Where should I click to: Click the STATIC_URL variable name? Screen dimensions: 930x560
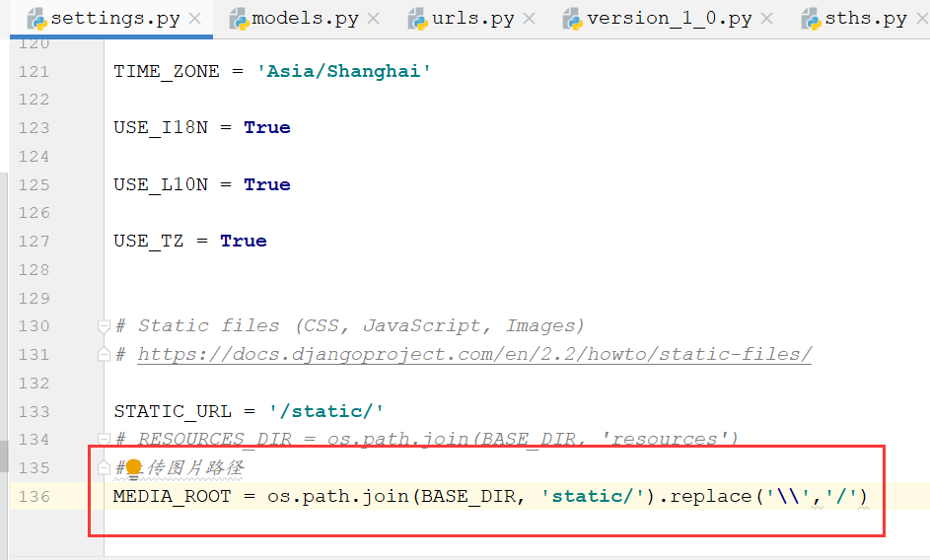click(173, 412)
